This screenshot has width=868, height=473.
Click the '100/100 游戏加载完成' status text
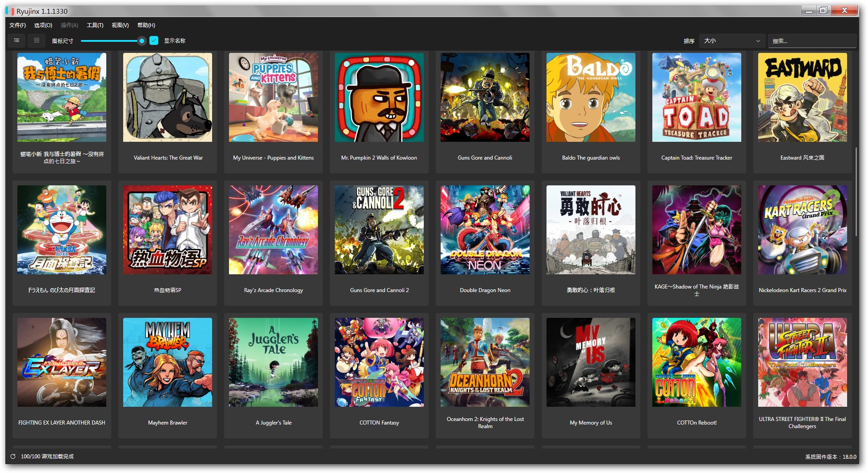coord(47,457)
